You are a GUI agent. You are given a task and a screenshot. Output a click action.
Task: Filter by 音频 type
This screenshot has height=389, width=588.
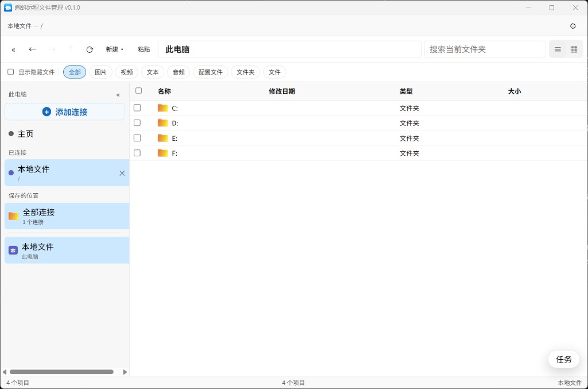179,72
